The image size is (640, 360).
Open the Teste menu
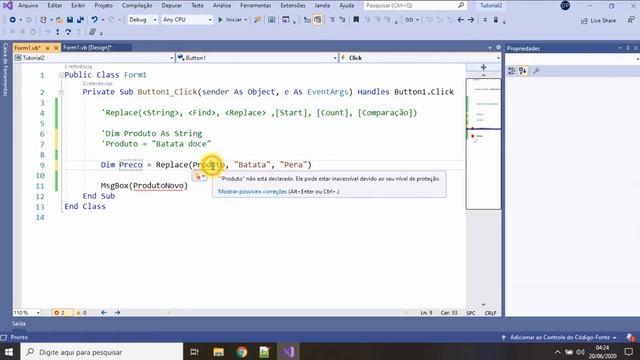197,5
